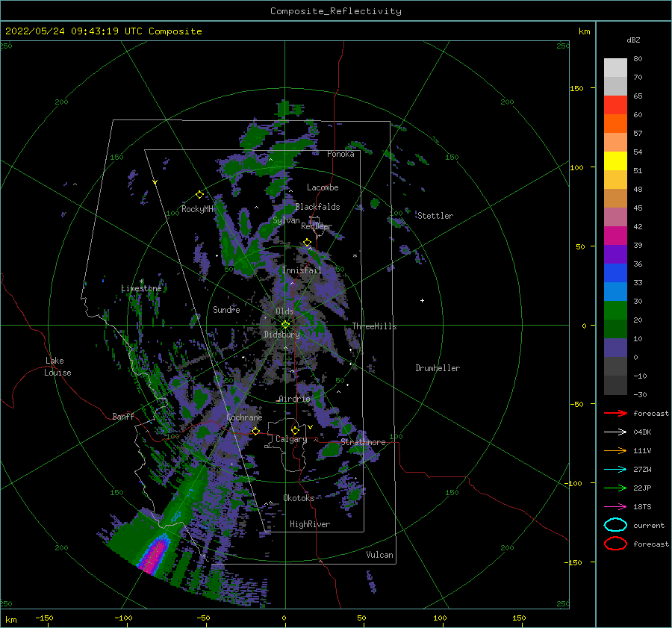Select the Lacombe label on map

[x=323, y=187]
